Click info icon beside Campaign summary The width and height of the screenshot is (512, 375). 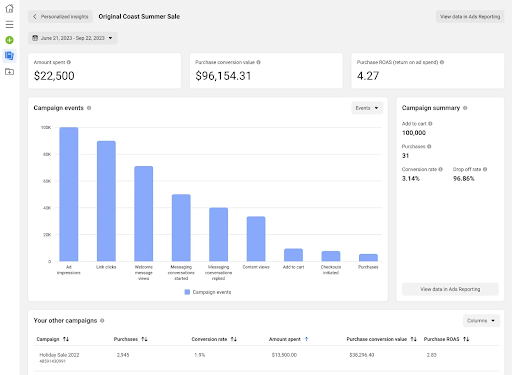pyautogui.click(x=465, y=108)
